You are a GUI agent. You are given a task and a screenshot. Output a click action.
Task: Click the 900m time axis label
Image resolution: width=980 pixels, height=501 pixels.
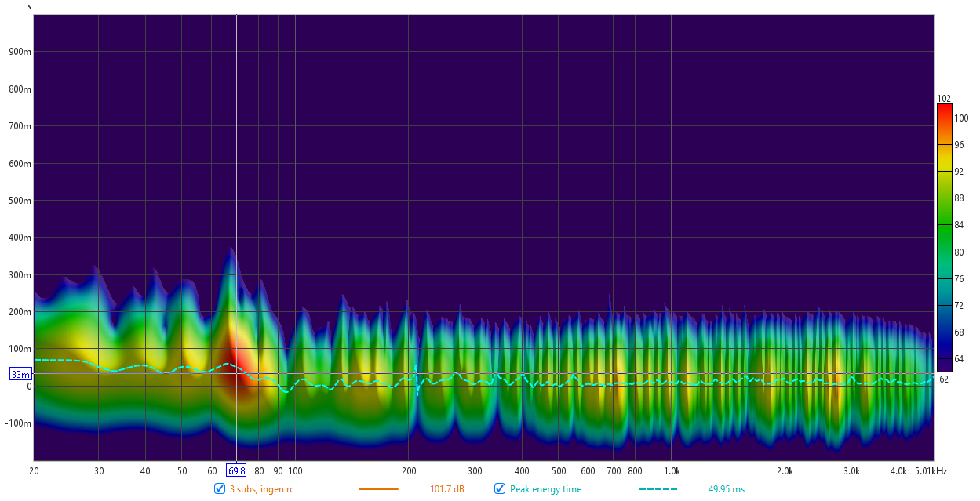coord(20,52)
